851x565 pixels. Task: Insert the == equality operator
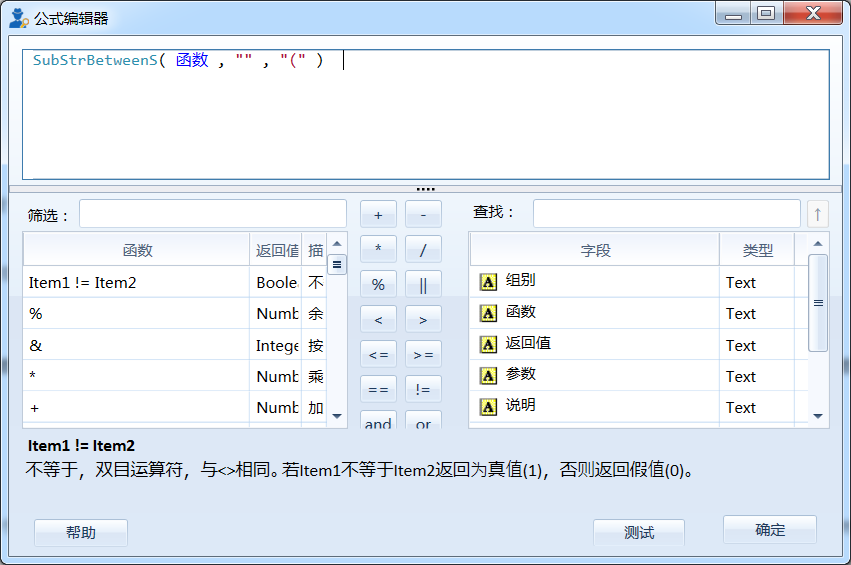[378, 389]
